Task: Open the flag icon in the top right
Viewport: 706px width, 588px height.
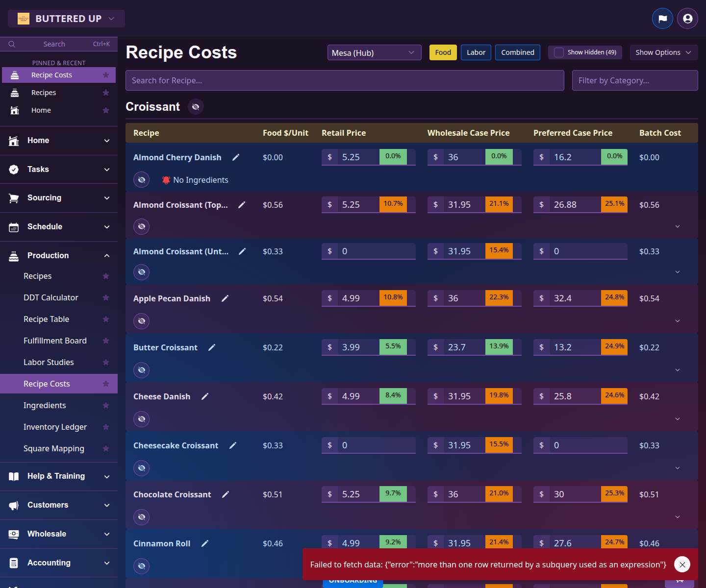Action: click(x=662, y=18)
